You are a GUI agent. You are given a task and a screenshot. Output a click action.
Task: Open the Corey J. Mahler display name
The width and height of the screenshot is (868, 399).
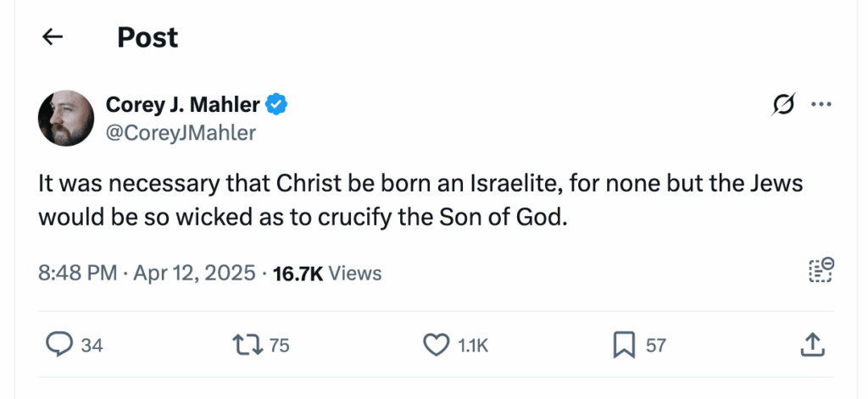[x=183, y=104]
